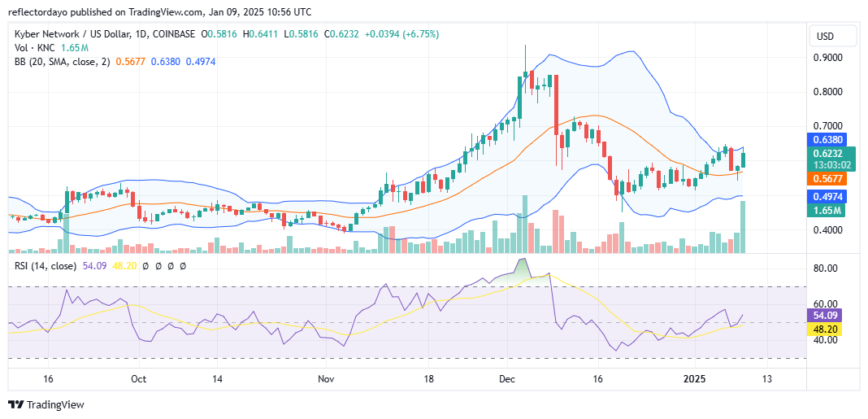The width and height of the screenshot is (868, 419).
Task: Click the blue 0.4974 lower band tag on the price scale
Action: [828, 196]
